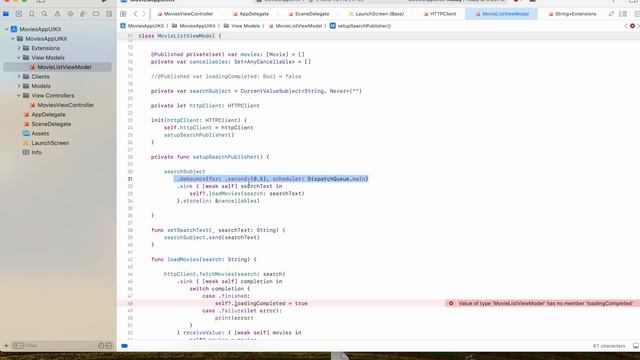The image size is (640, 360).
Task: Expand the Models folder
Action: point(19,86)
